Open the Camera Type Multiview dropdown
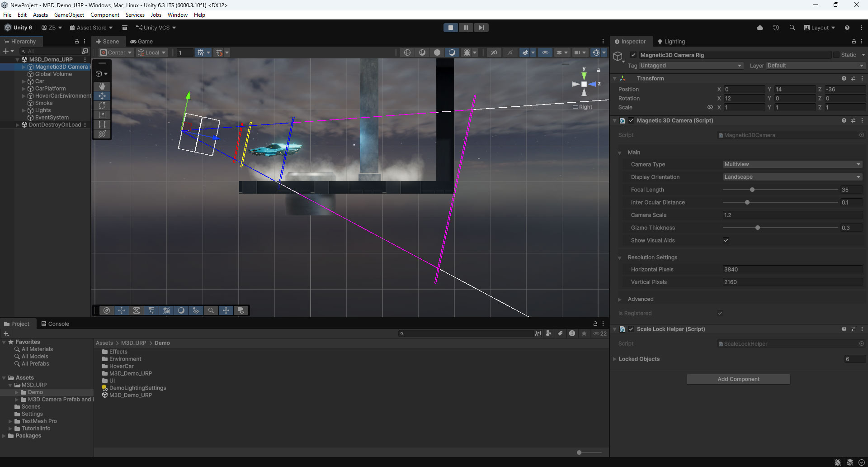Viewport: 868px width, 467px height. [792, 164]
